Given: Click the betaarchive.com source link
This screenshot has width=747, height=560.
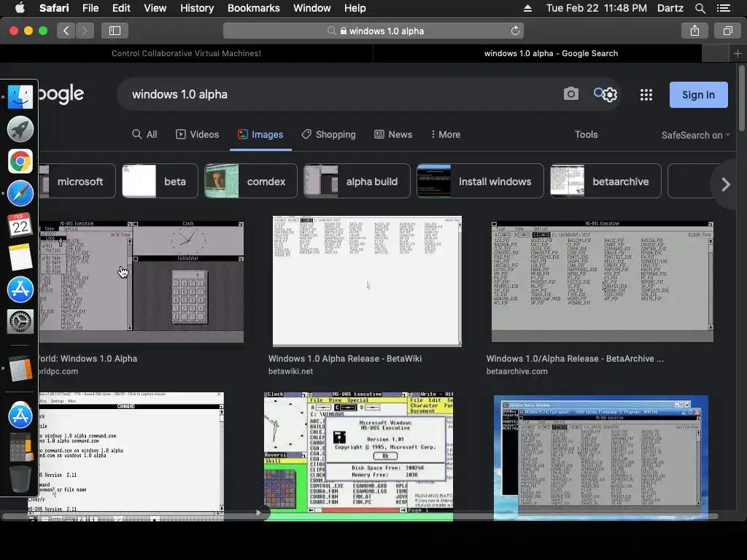Looking at the screenshot, I should click(517, 371).
